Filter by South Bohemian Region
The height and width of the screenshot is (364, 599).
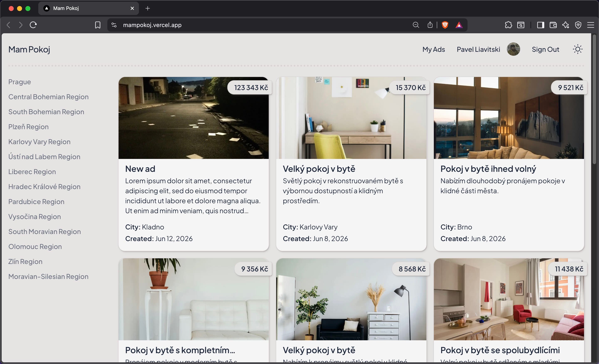[x=46, y=112]
